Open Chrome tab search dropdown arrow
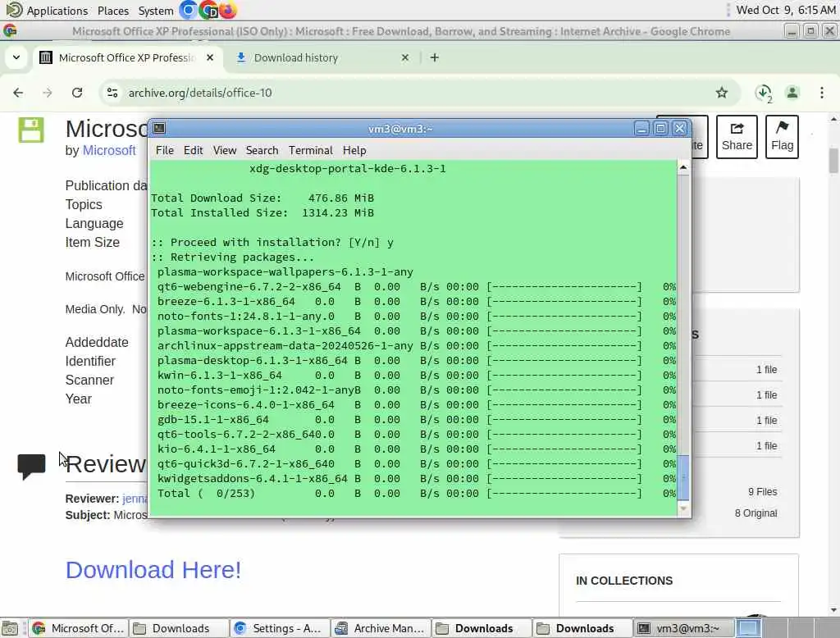Image resolution: width=840 pixels, height=638 pixels. (x=16, y=57)
